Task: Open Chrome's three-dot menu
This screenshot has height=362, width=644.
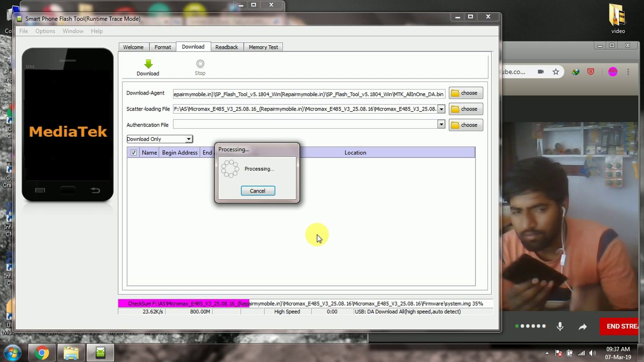Action: (x=628, y=72)
